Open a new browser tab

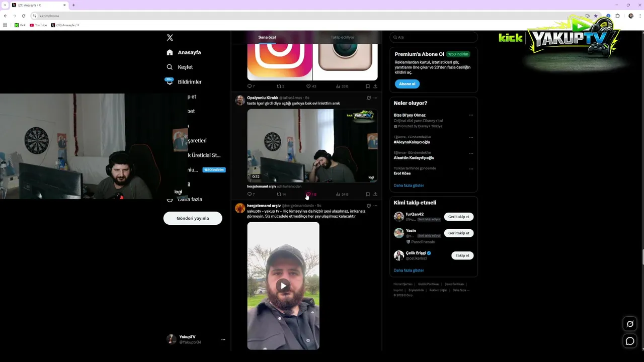coord(73,5)
